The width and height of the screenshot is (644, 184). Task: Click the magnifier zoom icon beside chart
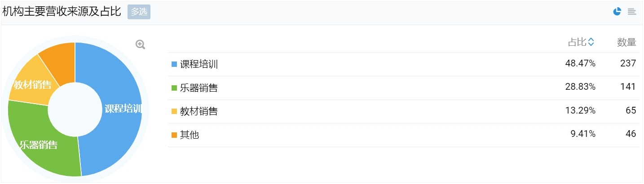click(x=141, y=44)
